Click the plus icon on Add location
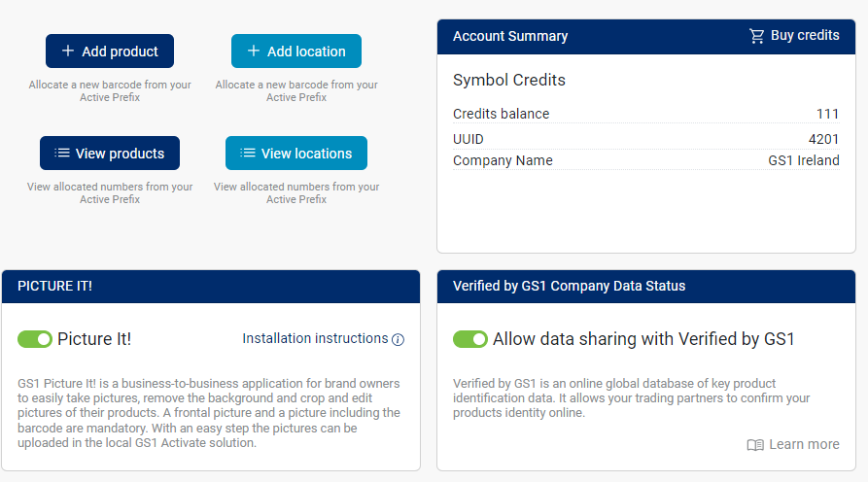Image resolution: width=868 pixels, height=482 pixels. 253,51
